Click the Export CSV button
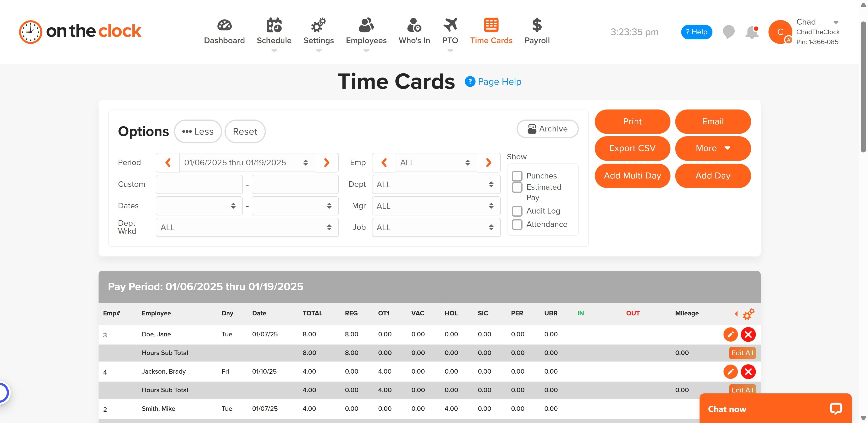Image resolution: width=868 pixels, height=423 pixels. (x=632, y=148)
